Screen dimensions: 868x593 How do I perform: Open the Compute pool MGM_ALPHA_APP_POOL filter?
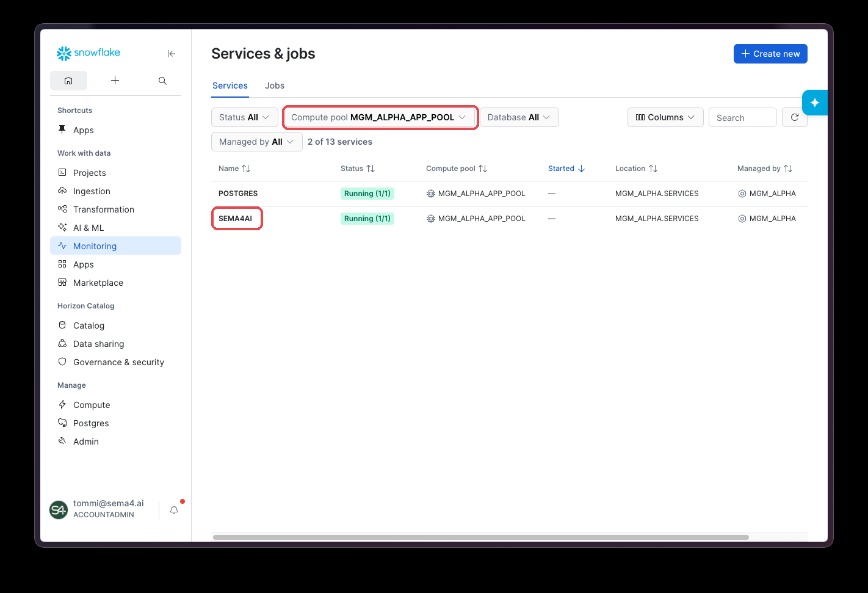379,117
